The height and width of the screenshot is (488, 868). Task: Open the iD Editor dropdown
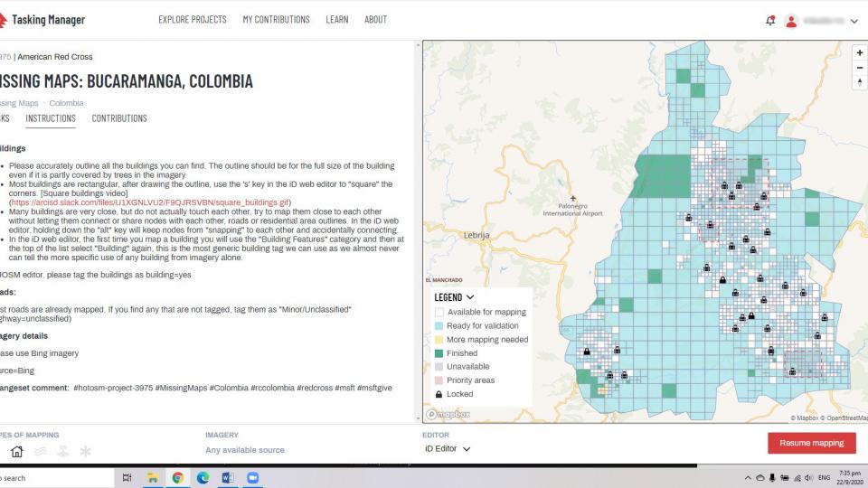[x=448, y=448]
